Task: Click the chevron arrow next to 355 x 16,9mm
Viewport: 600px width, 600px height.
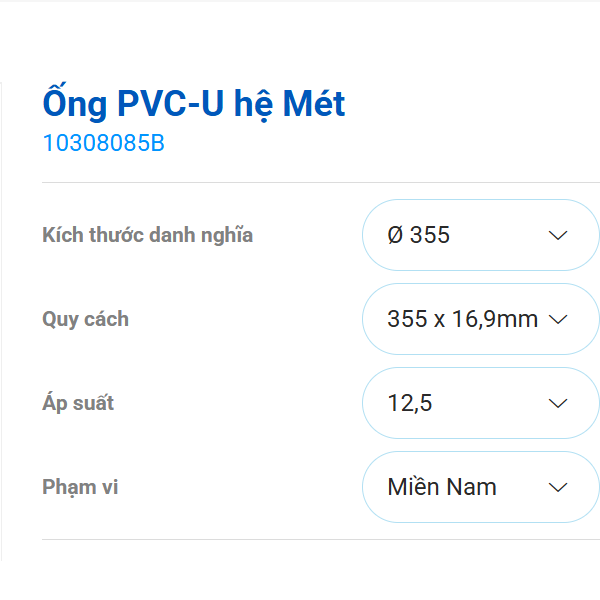Action: click(559, 319)
